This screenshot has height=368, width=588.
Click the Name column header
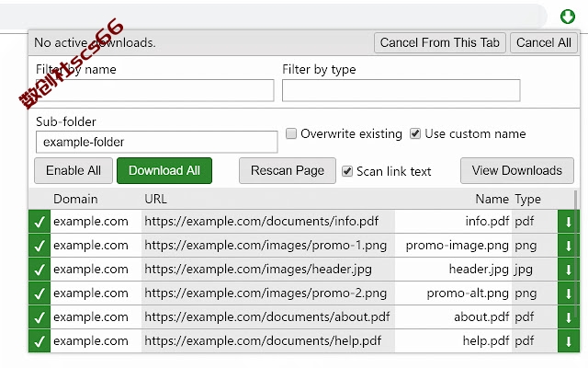point(492,199)
